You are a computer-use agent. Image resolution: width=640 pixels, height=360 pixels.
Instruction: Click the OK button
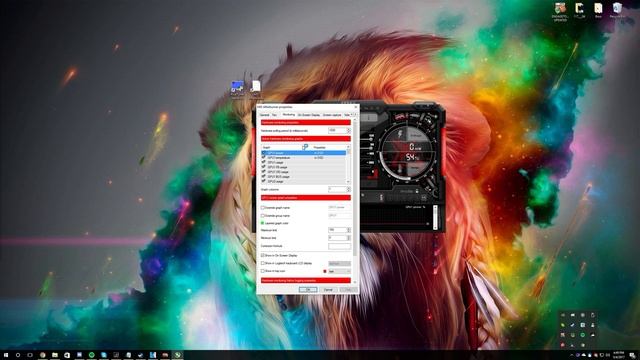308,290
